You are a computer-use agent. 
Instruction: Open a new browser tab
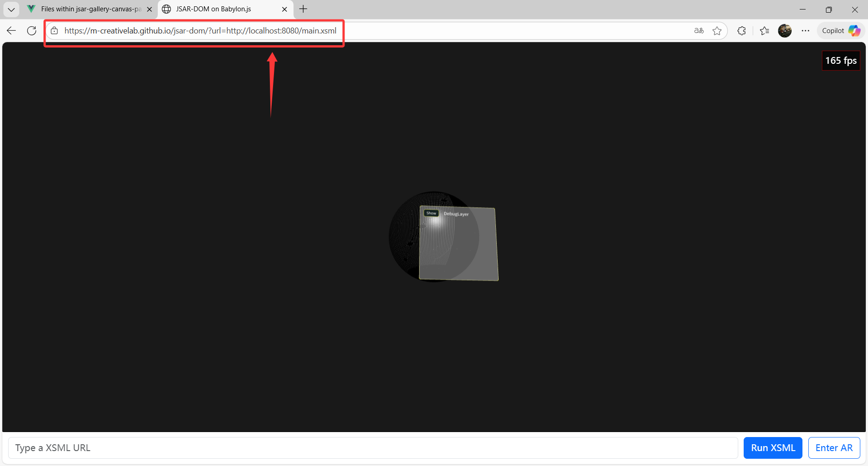click(303, 9)
